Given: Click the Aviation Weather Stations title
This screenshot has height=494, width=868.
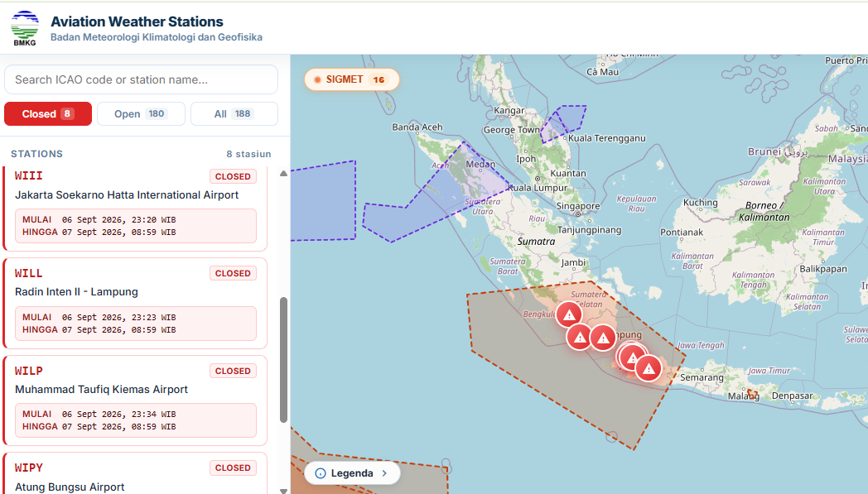Looking at the screenshot, I should click(x=137, y=22).
